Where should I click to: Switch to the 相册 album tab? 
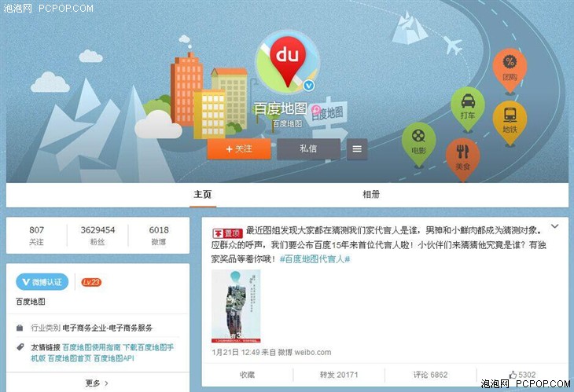coord(371,194)
